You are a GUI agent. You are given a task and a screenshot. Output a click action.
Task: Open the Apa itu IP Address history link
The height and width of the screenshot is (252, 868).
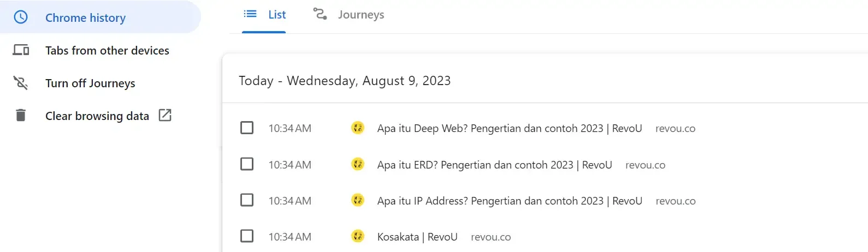[509, 201]
